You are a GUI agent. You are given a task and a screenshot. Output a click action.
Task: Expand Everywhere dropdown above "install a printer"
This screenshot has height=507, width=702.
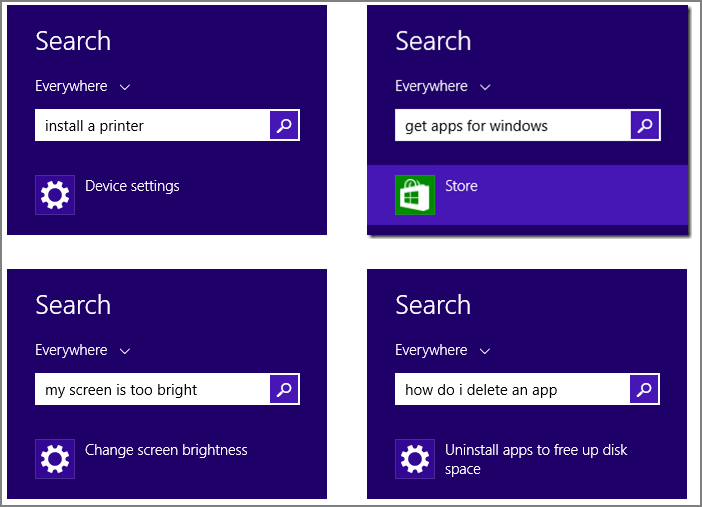[83, 87]
